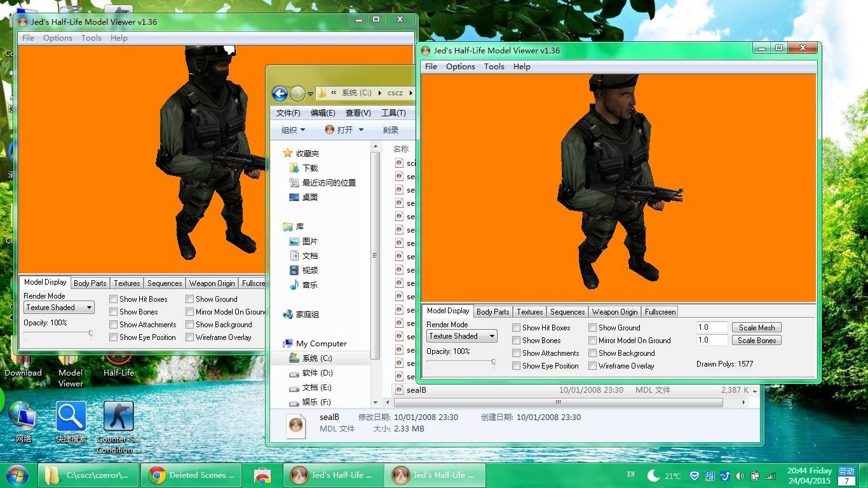This screenshot has width=868, height=488.
Task: Select 桌面 in Explorer favorites
Action: click(304, 197)
